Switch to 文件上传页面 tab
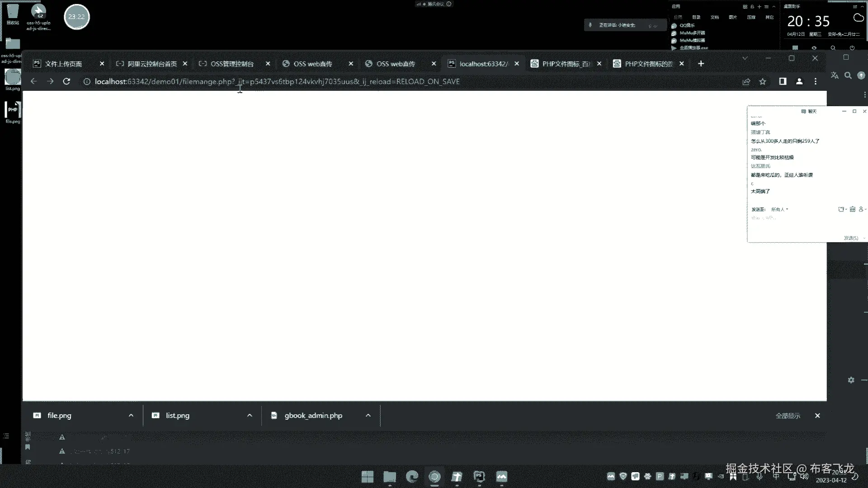The width and height of the screenshot is (868, 488). pyautogui.click(x=63, y=64)
